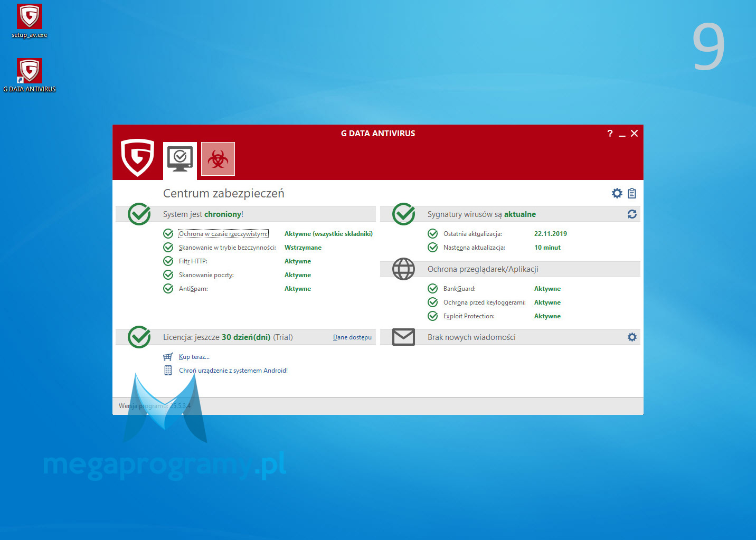Click status icon beside Ostatnia aktualizacja

click(x=433, y=234)
